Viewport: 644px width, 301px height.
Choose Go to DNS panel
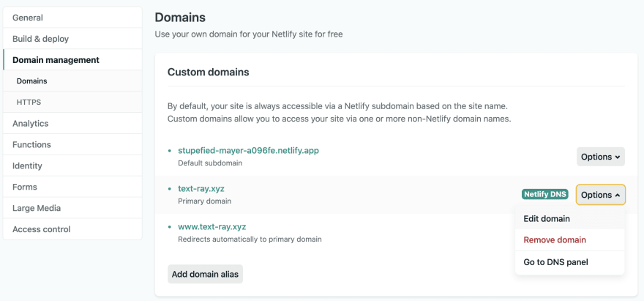click(569, 262)
